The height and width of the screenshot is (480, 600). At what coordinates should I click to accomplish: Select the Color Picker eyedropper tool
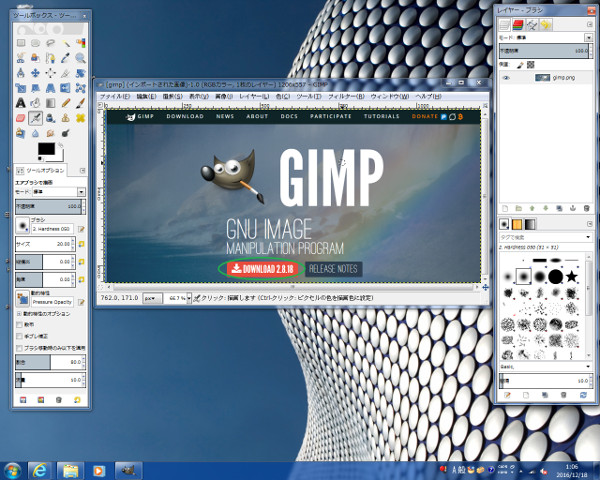65,58
